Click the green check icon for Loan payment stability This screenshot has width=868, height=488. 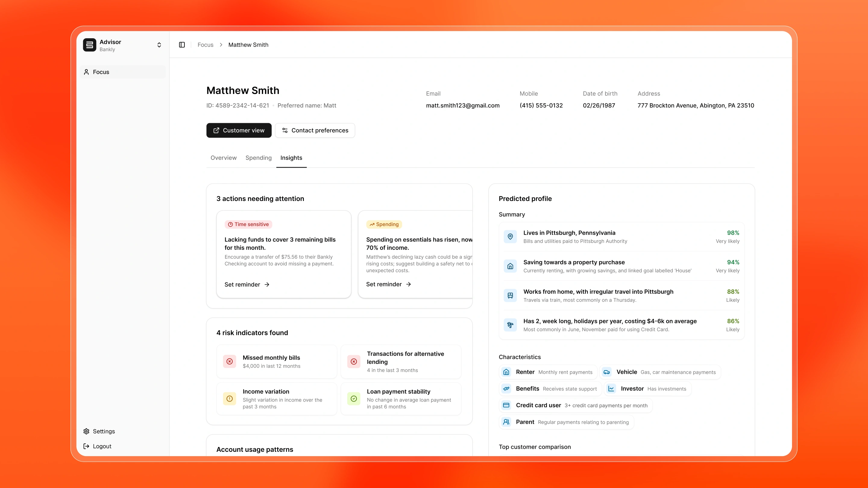(x=354, y=399)
